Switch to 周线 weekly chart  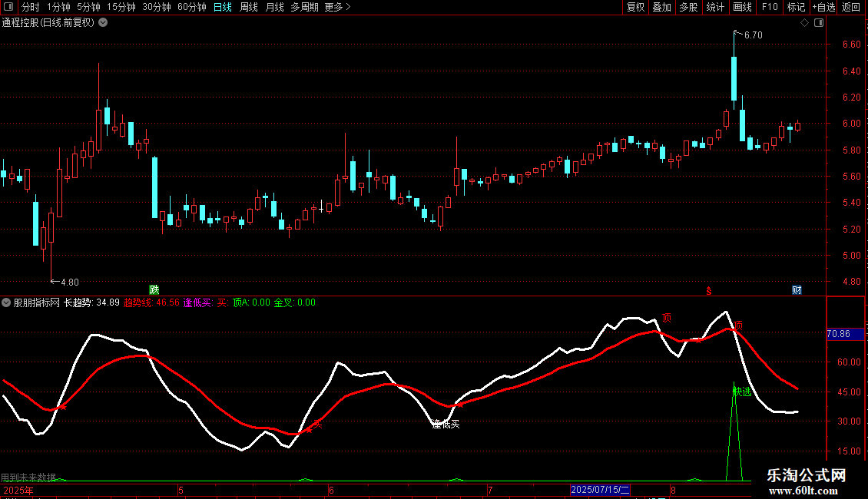(x=249, y=7)
